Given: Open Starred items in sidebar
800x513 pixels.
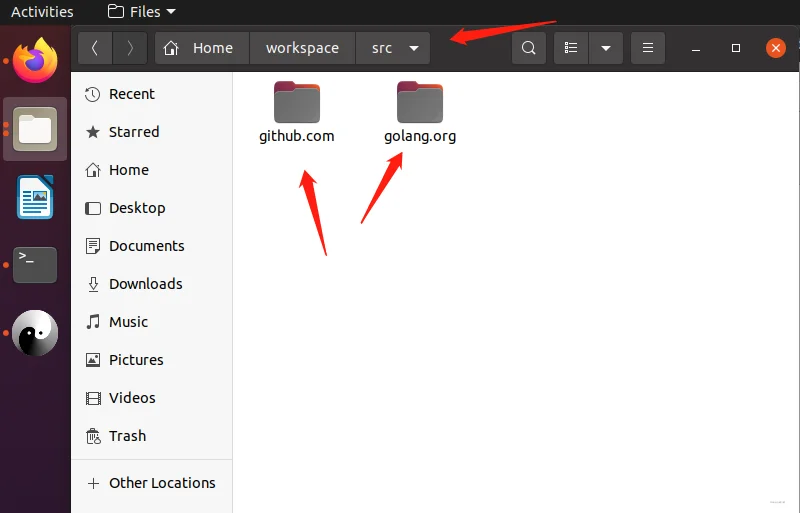Looking at the screenshot, I should coord(152,132).
